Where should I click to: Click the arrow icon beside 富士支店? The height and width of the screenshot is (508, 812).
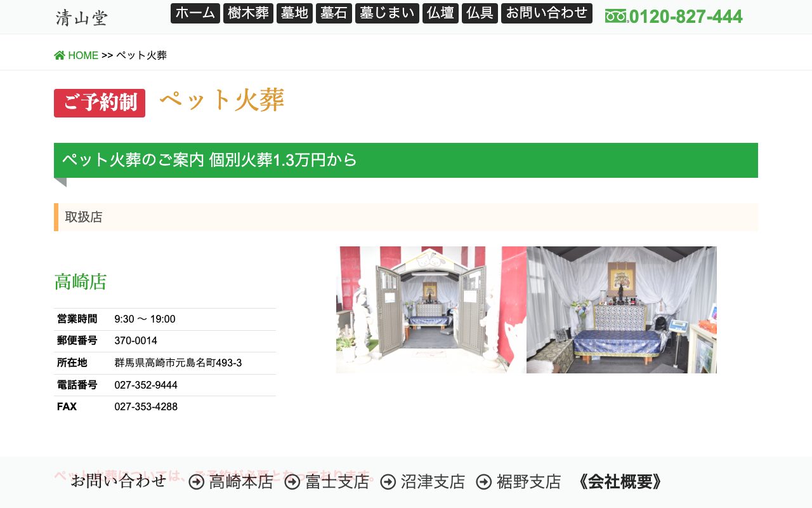coord(292,482)
